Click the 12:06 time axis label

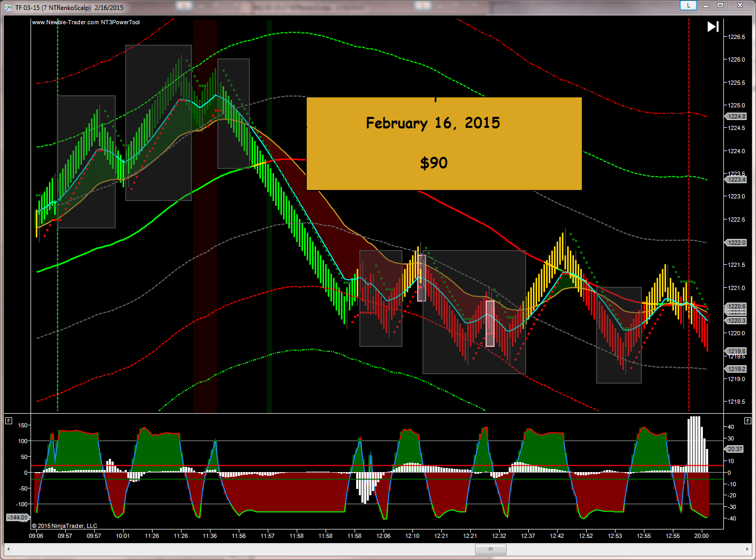pos(383,536)
